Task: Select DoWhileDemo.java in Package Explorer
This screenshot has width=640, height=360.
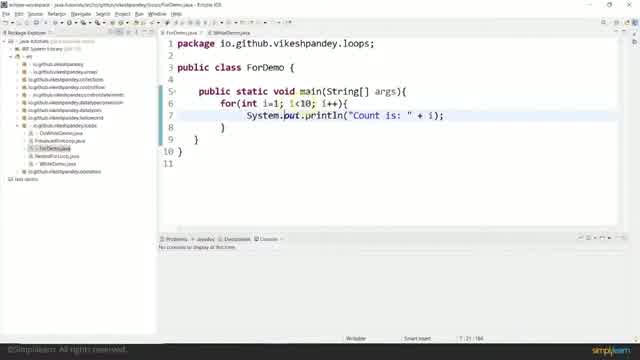Action: point(61,133)
